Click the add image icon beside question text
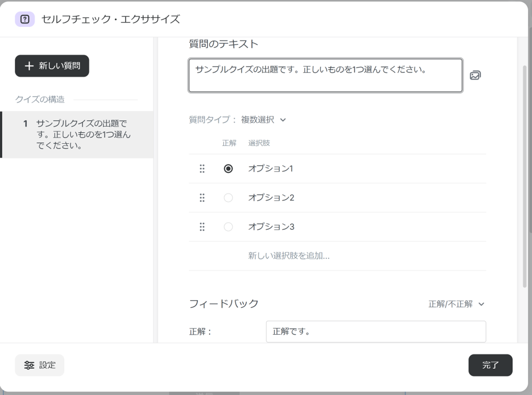 tap(475, 75)
